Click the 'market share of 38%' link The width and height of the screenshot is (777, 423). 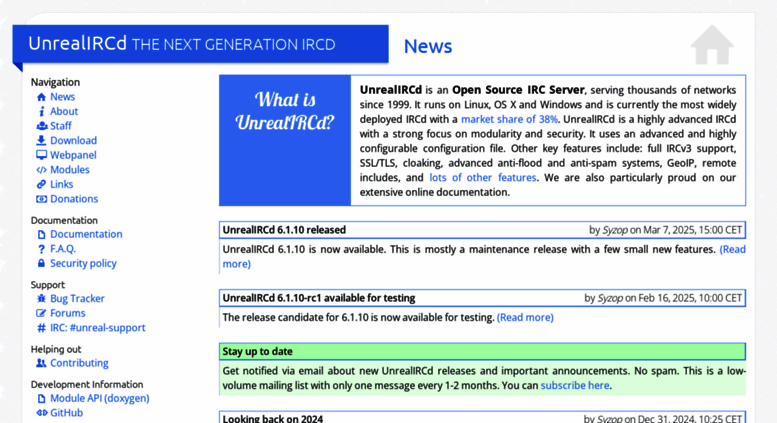pyautogui.click(x=509, y=119)
